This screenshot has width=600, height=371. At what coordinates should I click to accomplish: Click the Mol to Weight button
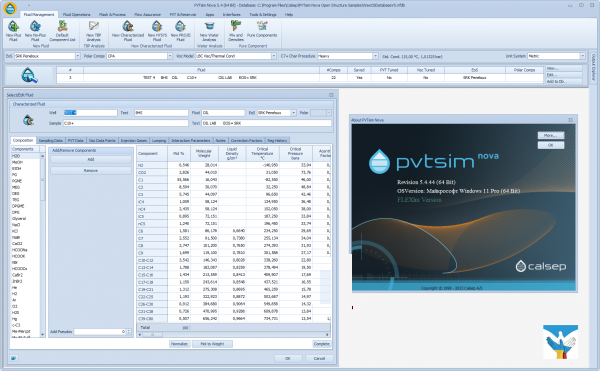point(212,344)
